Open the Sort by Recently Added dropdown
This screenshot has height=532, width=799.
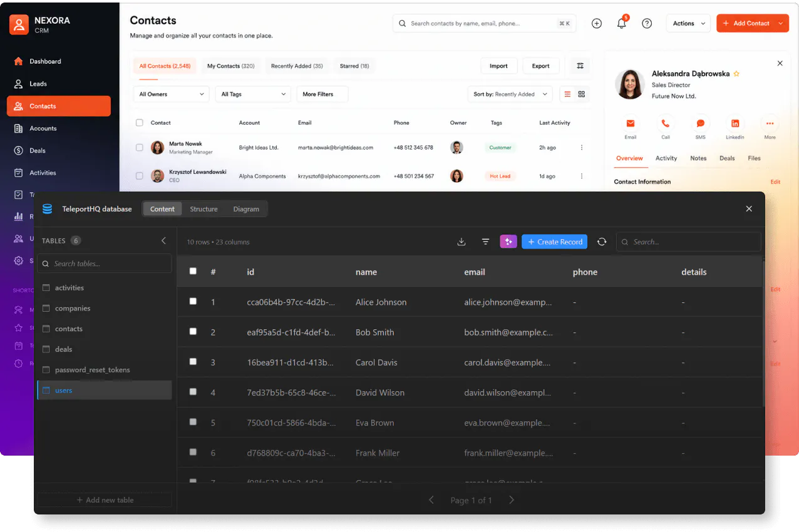pyautogui.click(x=510, y=94)
